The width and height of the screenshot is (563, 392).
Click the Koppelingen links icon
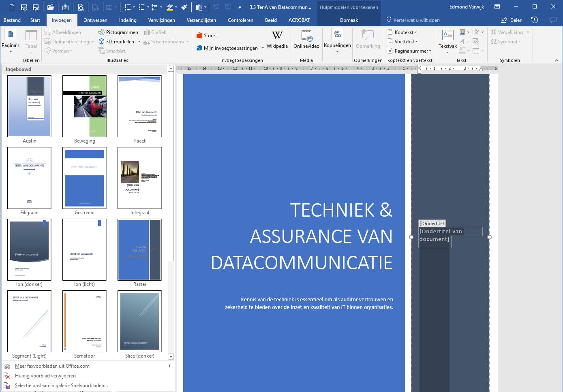tap(337, 40)
